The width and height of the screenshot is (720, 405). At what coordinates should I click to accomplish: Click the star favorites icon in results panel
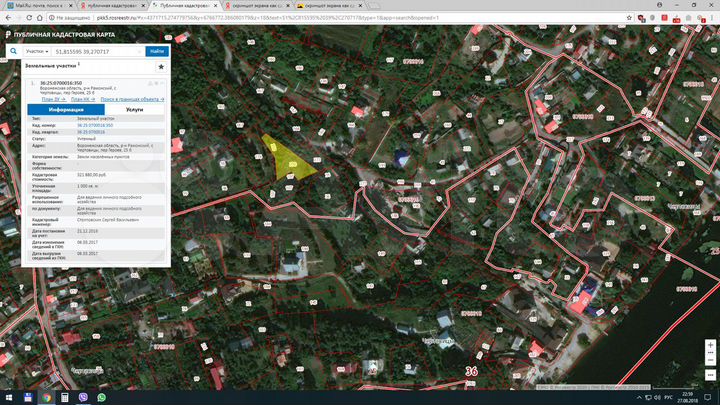click(161, 67)
